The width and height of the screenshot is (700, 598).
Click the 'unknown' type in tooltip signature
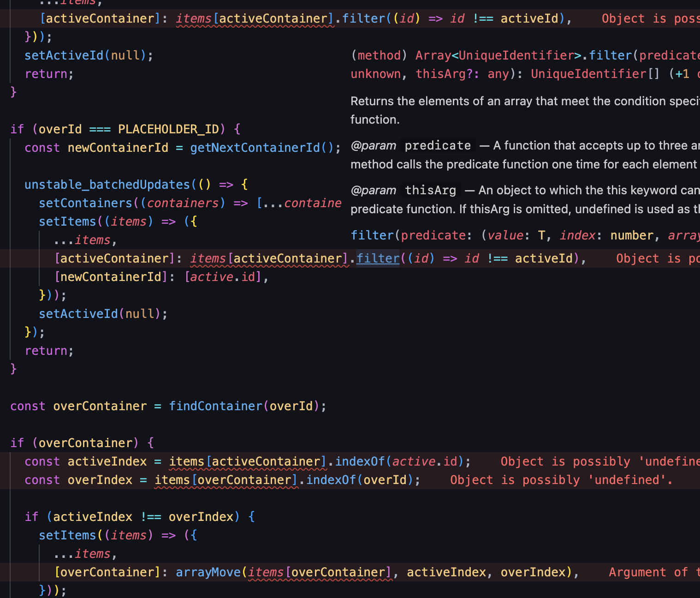[376, 74]
